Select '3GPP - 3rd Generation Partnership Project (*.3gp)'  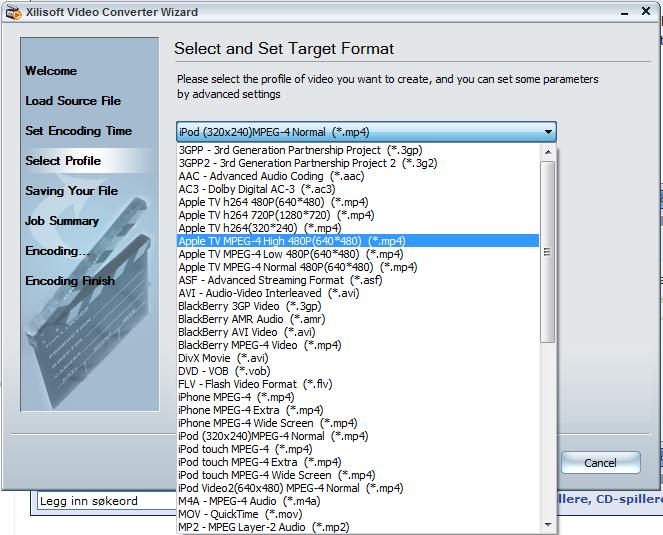pyautogui.click(x=358, y=150)
